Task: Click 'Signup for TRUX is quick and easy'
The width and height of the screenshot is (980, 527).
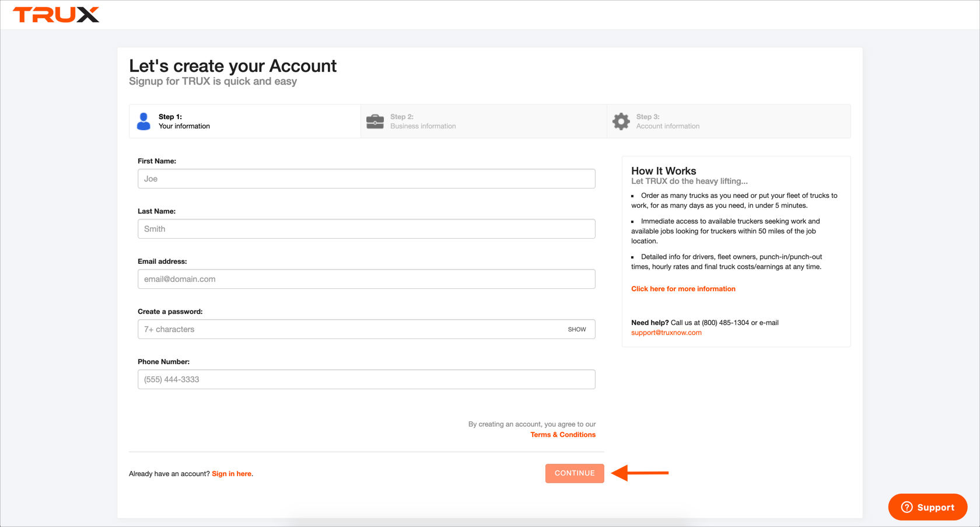Action: 213,82
